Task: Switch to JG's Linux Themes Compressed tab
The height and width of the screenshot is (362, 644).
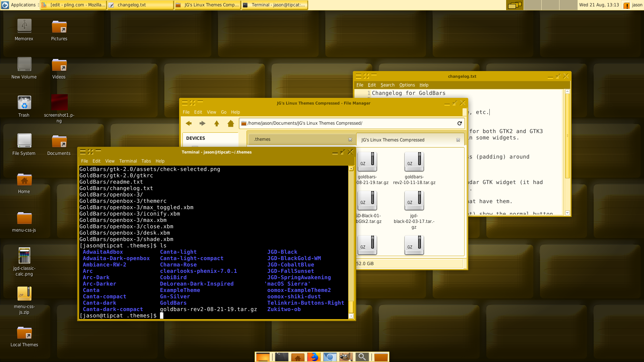Action: pyautogui.click(x=410, y=140)
